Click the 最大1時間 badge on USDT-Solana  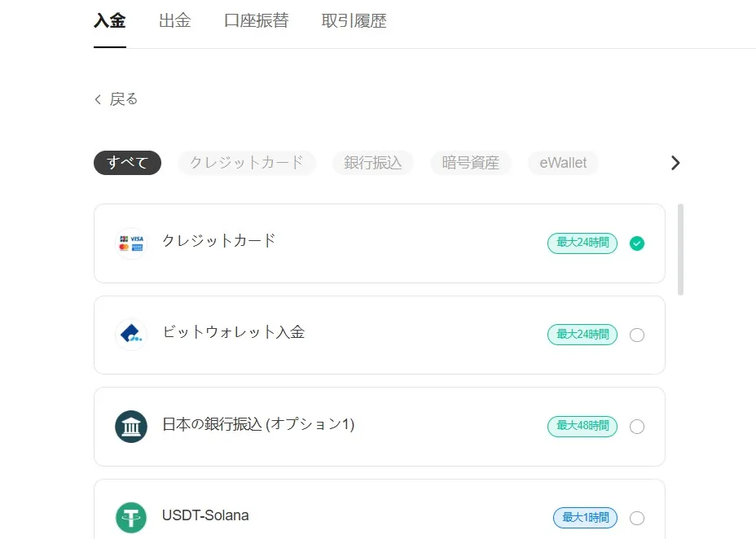click(x=585, y=517)
